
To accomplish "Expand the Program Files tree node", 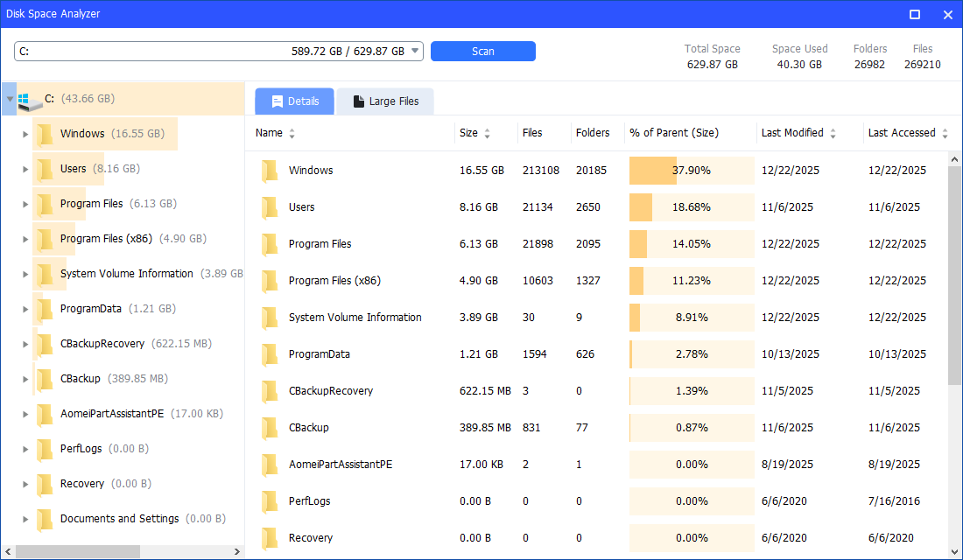I will [x=25, y=204].
